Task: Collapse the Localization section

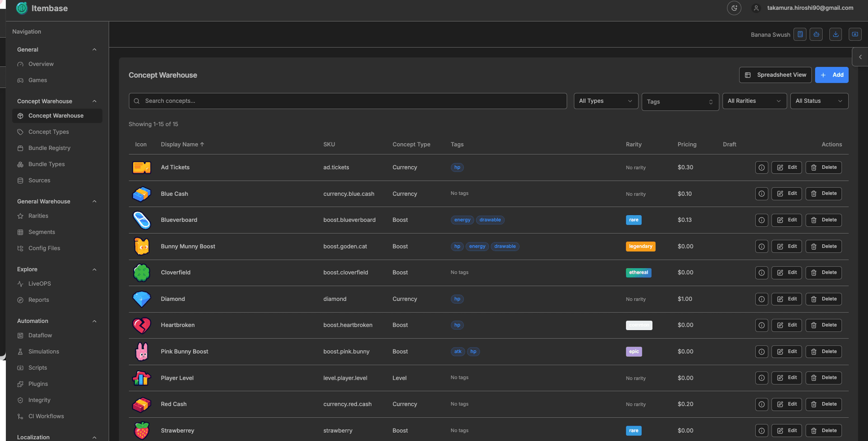Action: [x=94, y=437]
